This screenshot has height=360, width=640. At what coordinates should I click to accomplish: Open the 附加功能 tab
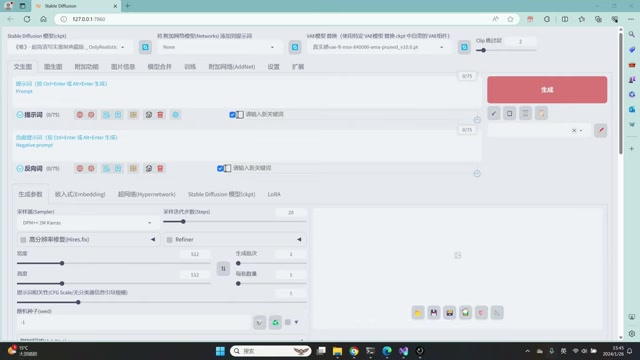pos(87,67)
